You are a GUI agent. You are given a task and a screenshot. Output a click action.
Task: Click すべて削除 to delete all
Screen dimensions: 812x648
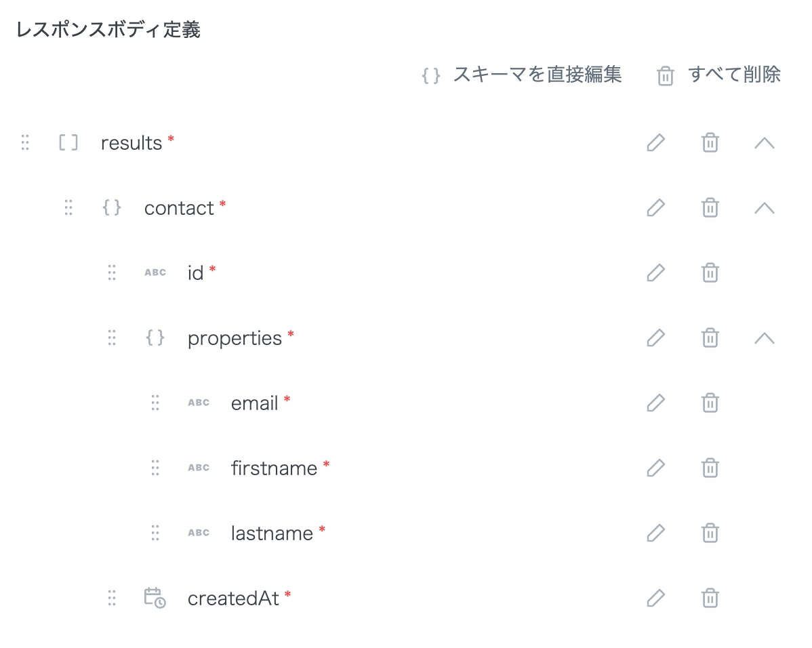[x=720, y=75]
